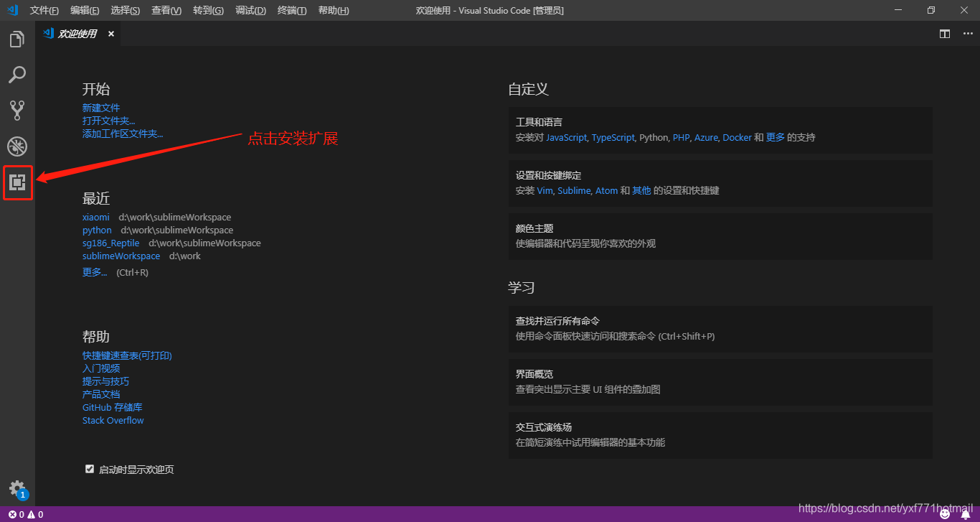Open the Debug view in activity bar
Viewport: 980px width, 522px height.
[x=17, y=146]
